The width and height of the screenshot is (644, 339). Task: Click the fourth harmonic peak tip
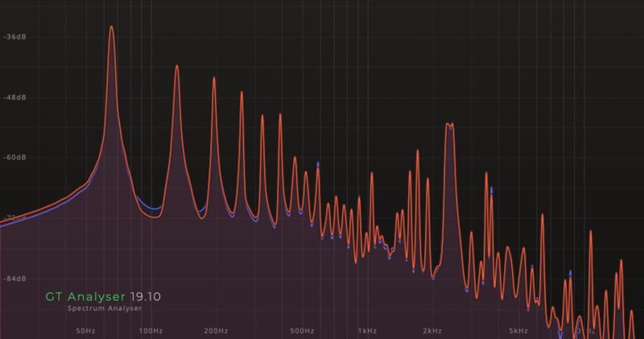click(x=241, y=92)
